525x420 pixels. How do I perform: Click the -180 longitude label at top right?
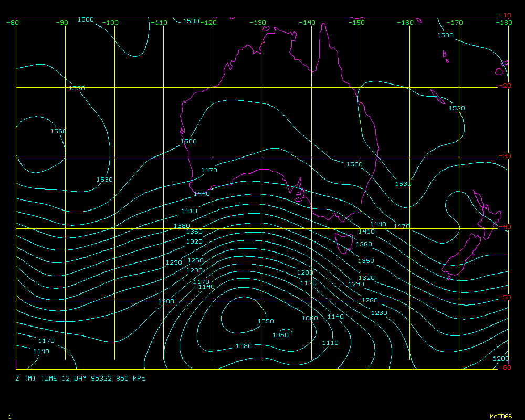pos(504,23)
